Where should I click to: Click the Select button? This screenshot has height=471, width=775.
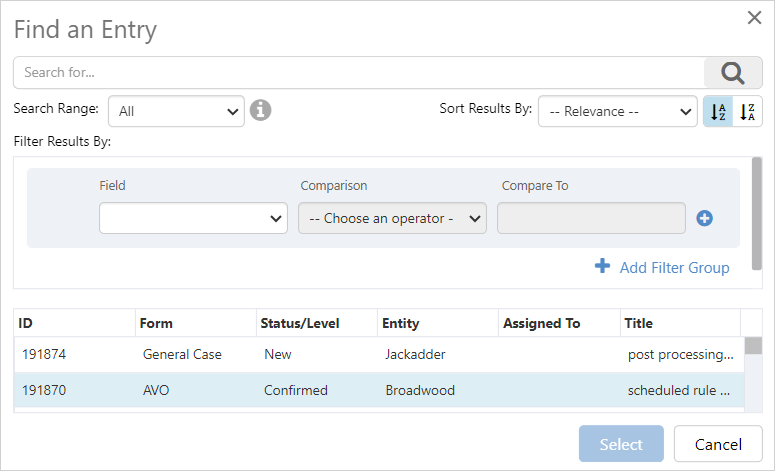(x=621, y=444)
